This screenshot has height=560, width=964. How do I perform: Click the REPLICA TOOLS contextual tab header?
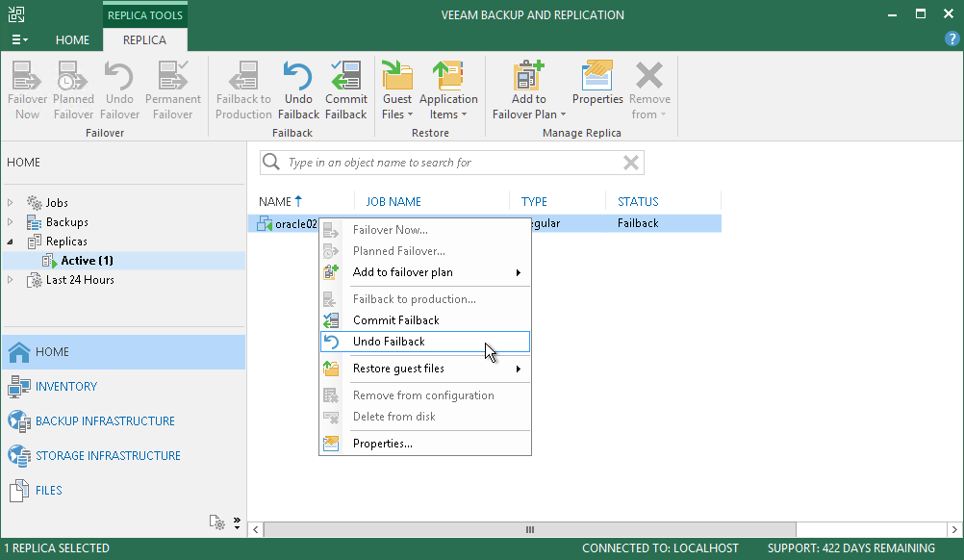(145, 15)
